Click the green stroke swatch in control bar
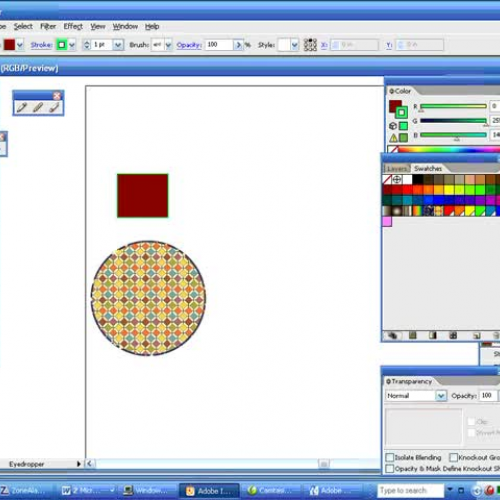Viewport: 500px width, 500px height. [x=62, y=45]
